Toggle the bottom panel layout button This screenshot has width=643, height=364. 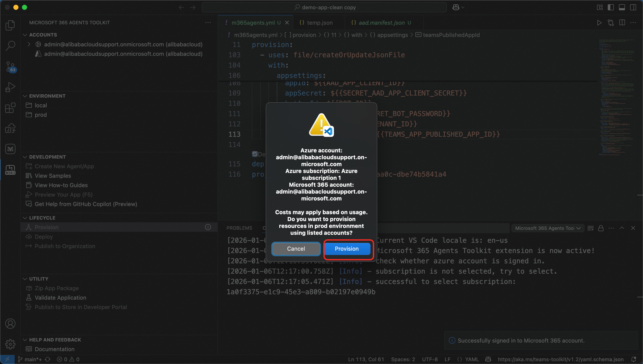[622, 7]
